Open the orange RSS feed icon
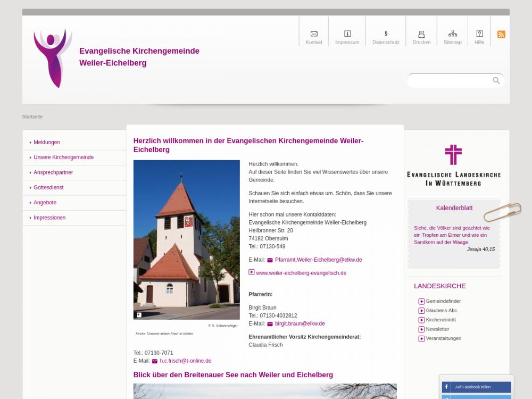Image resolution: width=532 pixels, height=399 pixels. [x=501, y=35]
